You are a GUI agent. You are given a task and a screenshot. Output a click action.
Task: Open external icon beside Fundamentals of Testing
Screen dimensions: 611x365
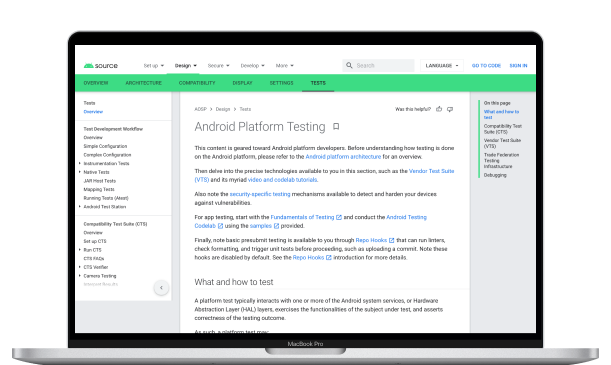pyautogui.click(x=339, y=217)
